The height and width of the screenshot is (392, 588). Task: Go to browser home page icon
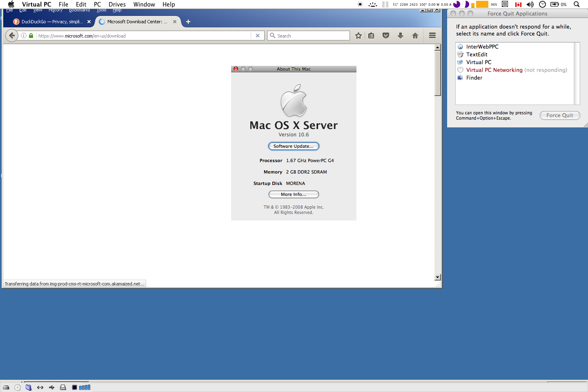[415, 36]
